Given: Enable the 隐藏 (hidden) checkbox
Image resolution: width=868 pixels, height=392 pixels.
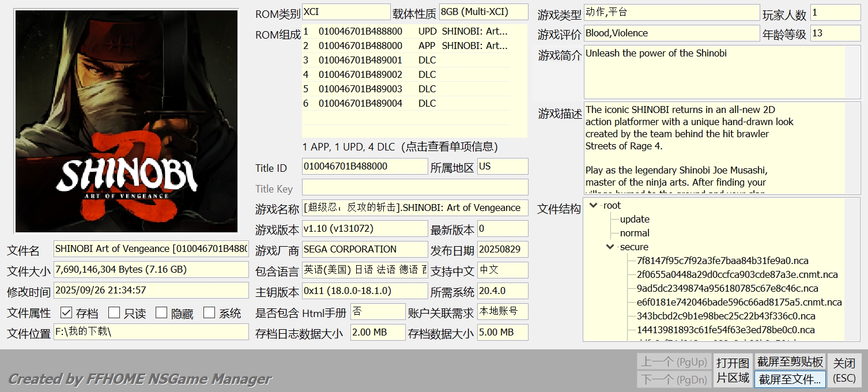Looking at the screenshot, I should 161,313.
